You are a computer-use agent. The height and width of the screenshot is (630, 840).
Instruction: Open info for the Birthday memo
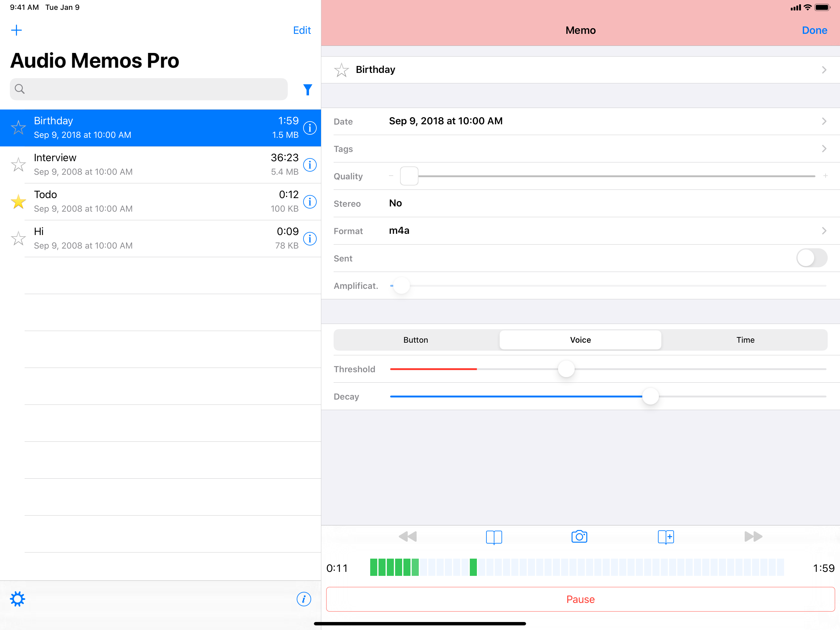click(x=310, y=128)
